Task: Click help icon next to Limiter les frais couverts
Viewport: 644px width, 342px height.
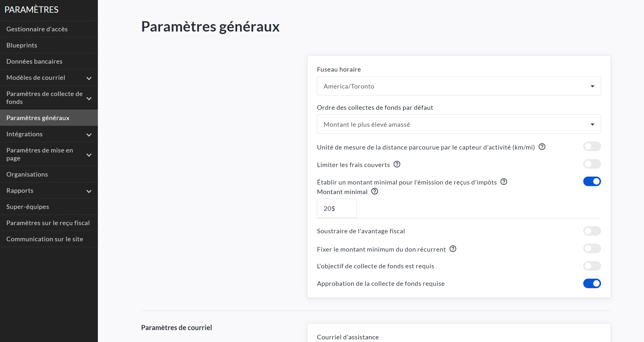Action: (x=397, y=164)
